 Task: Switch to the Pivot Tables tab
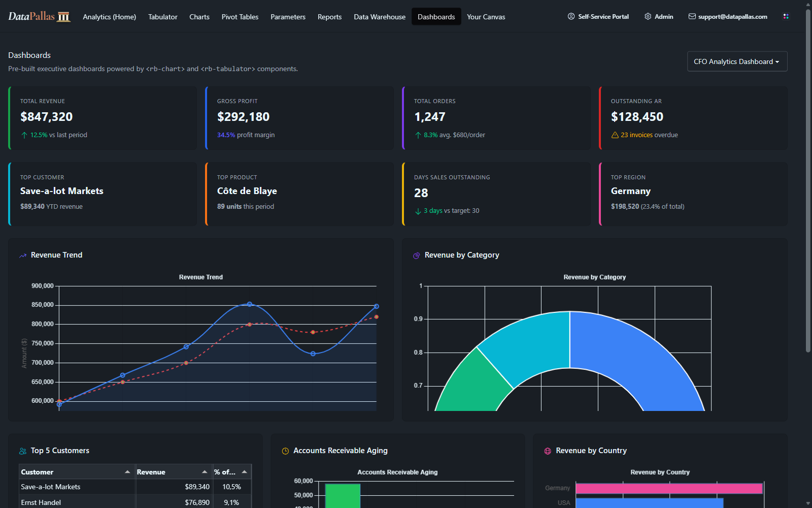coord(240,17)
